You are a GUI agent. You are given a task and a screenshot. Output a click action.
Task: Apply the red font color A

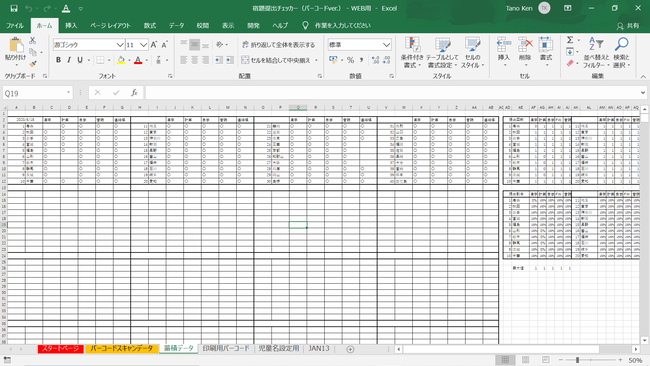138,60
